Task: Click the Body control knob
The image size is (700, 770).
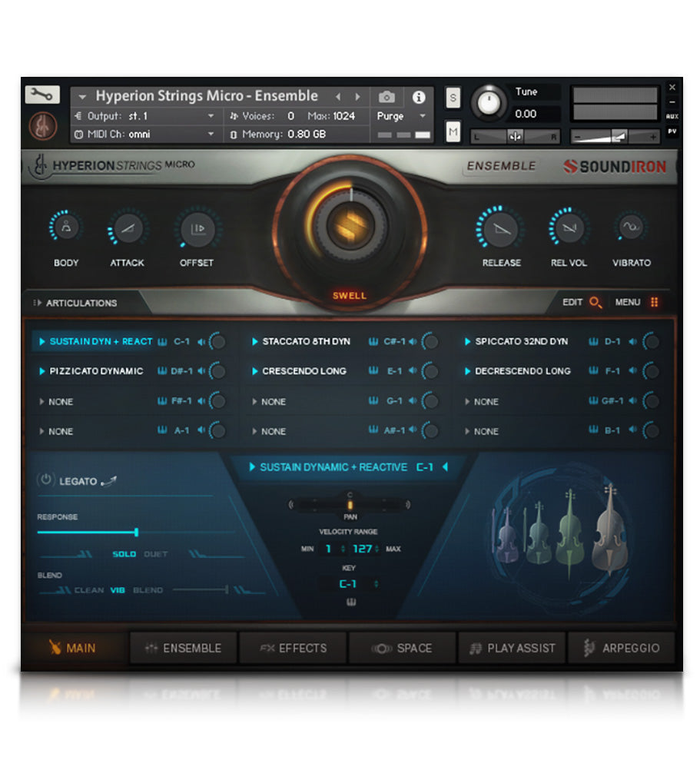Action: click(65, 227)
